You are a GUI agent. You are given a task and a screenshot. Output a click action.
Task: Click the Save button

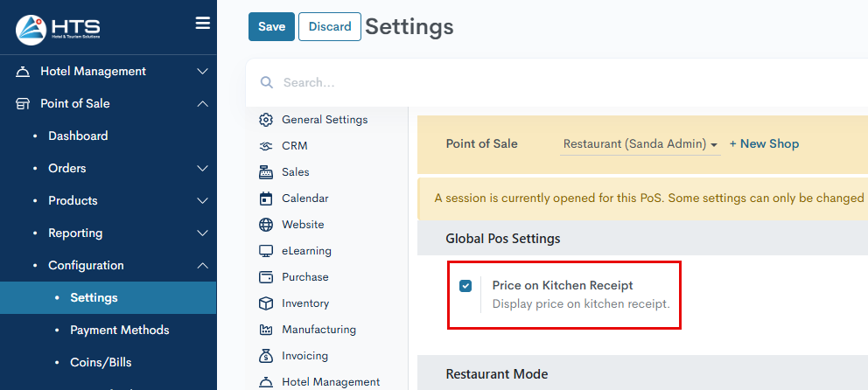click(271, 27)
